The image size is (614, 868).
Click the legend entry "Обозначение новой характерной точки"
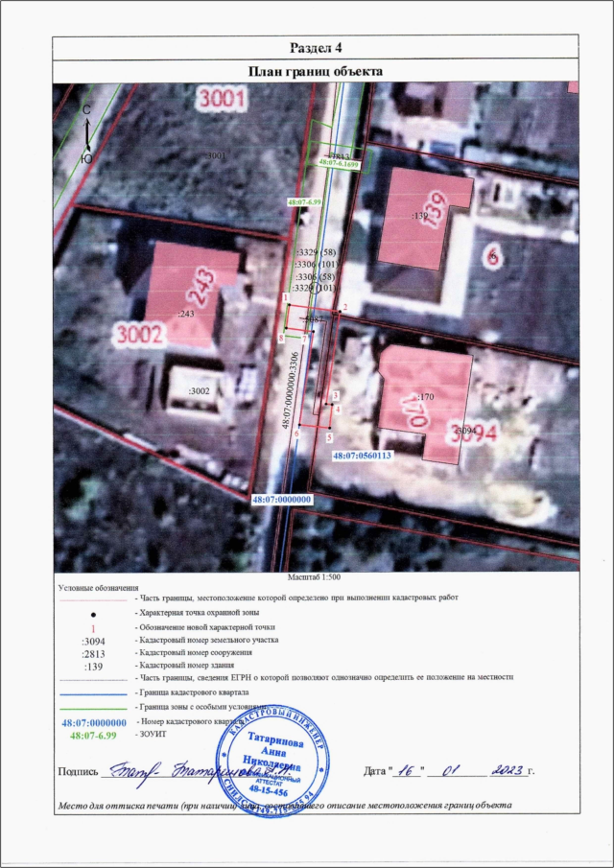pos(205,627)
